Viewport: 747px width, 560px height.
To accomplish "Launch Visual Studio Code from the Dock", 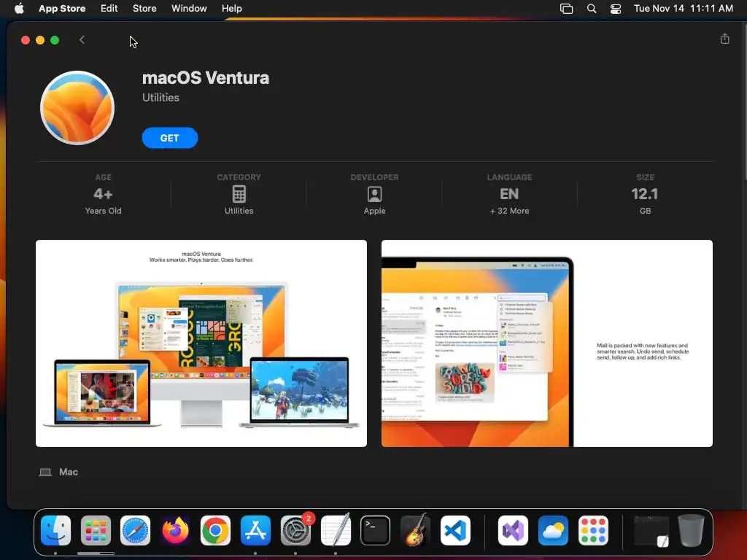I will [x=455, y=530].
